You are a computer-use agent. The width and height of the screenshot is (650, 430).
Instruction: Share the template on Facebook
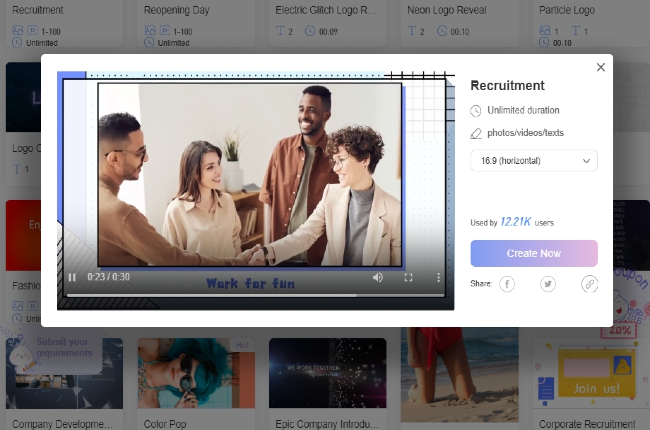(x=507, y=285)
